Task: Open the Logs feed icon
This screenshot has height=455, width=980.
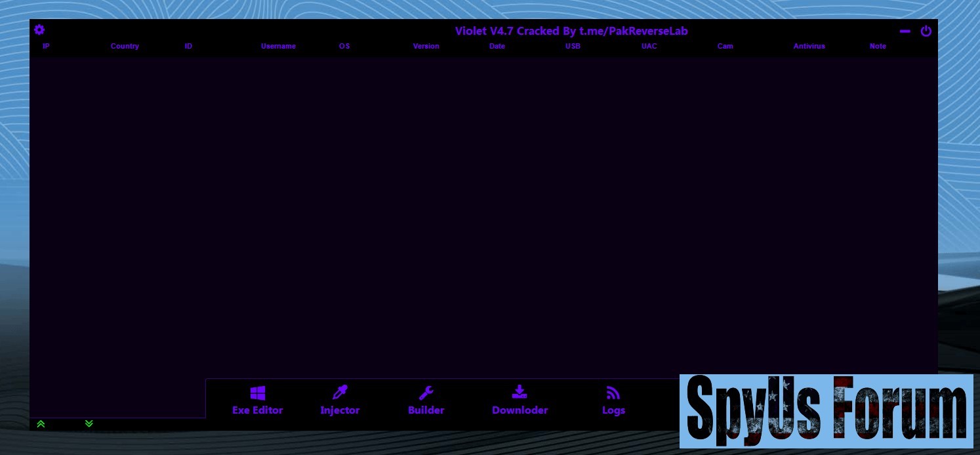Action: [613, 393]
